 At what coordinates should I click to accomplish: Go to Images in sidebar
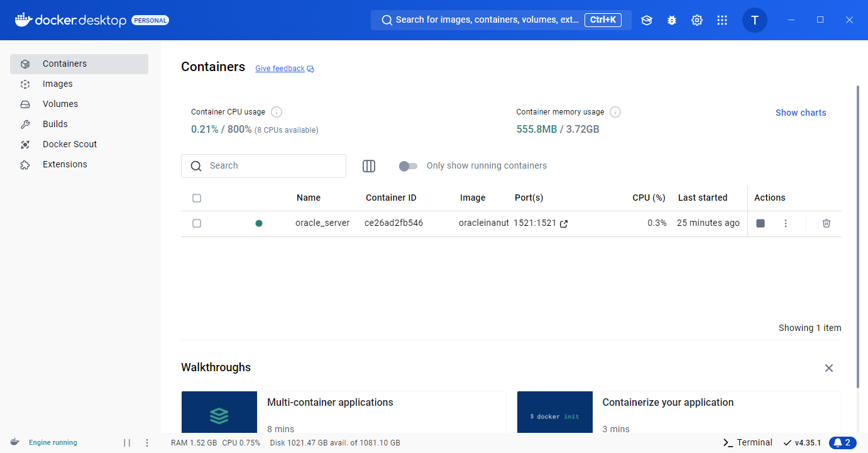[x=79, y=84]
